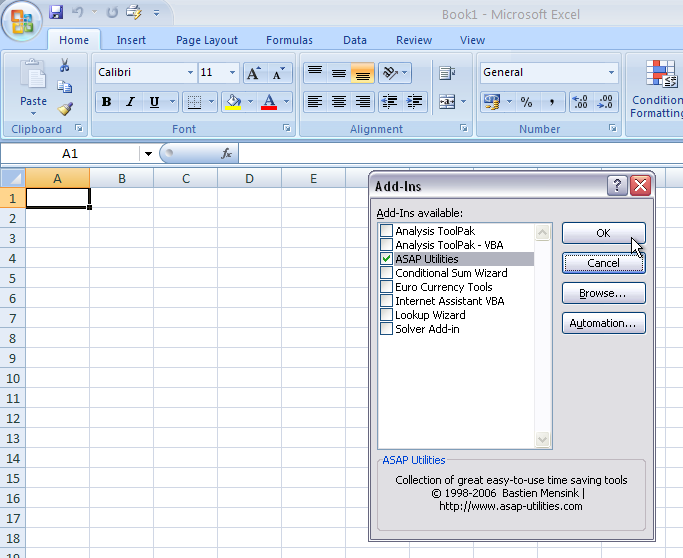Apply cell borders icon

click(194, 102)
